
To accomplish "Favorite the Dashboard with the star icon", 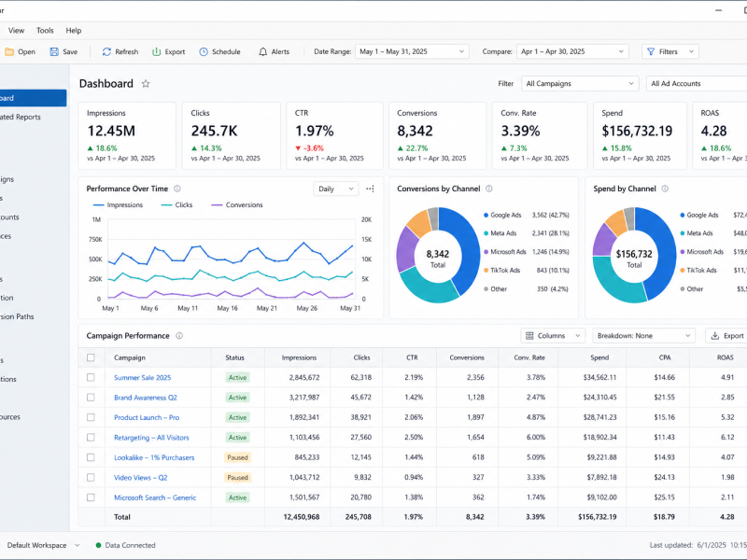I will click(146, 84).
